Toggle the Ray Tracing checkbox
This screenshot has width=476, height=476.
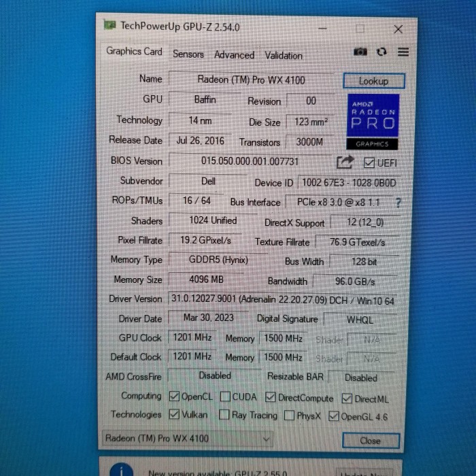pyautogui.click(x=224, y=414)
